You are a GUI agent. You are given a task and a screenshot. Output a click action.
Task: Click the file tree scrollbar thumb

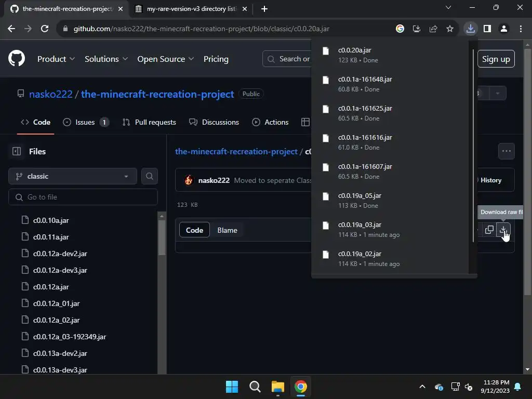coord(162,237)
